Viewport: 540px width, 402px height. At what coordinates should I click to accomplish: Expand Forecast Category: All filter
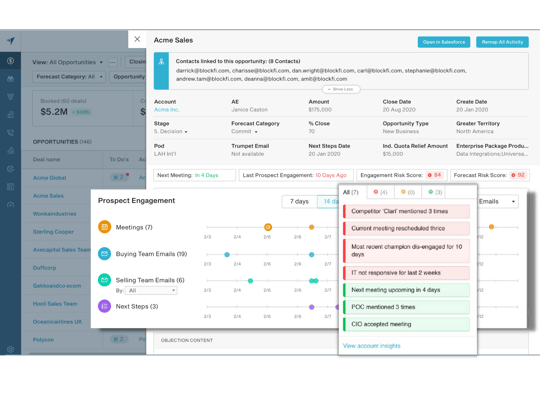click(x=69, y=76)
